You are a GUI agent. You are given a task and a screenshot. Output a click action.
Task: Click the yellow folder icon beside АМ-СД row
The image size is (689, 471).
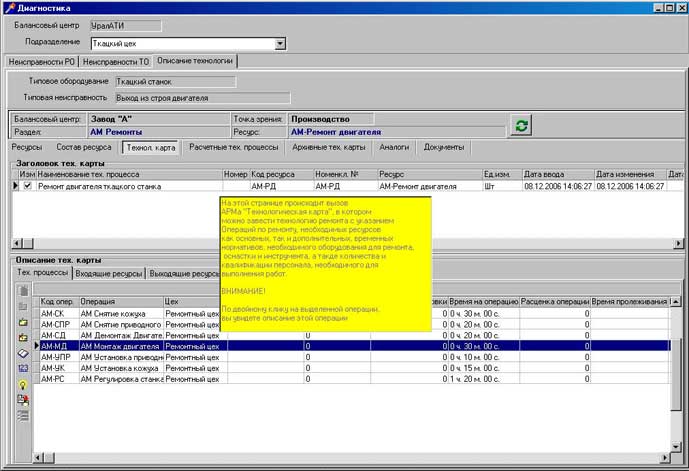pos(23,337)
